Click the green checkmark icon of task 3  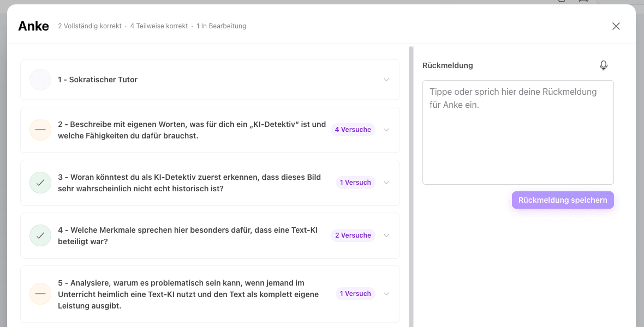pyautogui.click(x=40, y=183)
